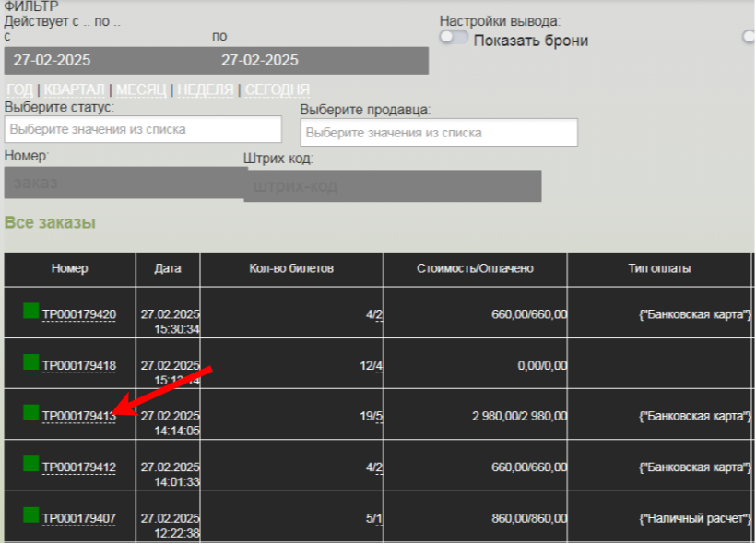Click green status square for order TP000179418
756x544 pixels.
pos(31,361)
